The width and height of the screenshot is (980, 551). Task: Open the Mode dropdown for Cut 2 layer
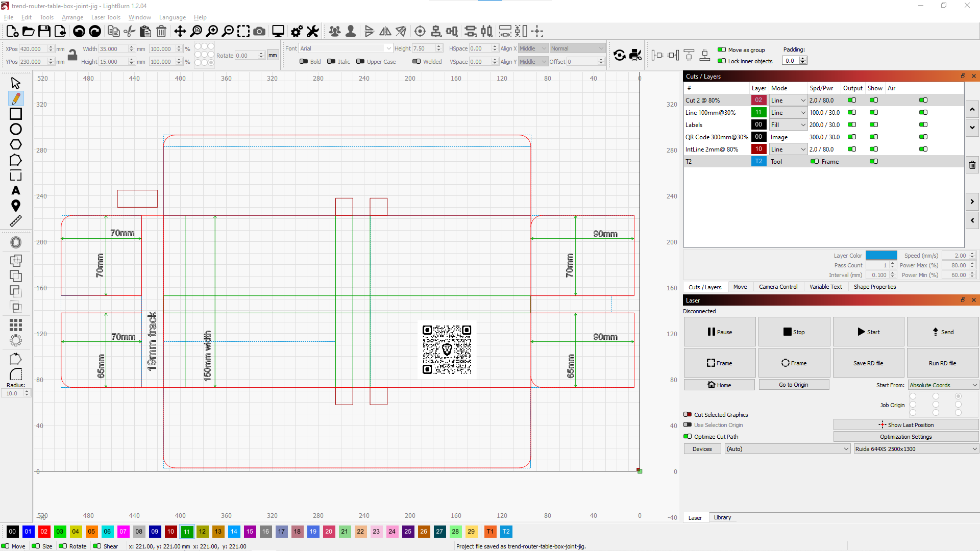[x=788, y=100]
